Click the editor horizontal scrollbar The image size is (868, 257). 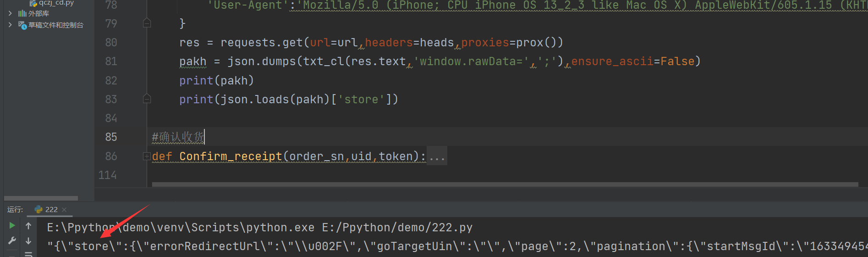504,184
